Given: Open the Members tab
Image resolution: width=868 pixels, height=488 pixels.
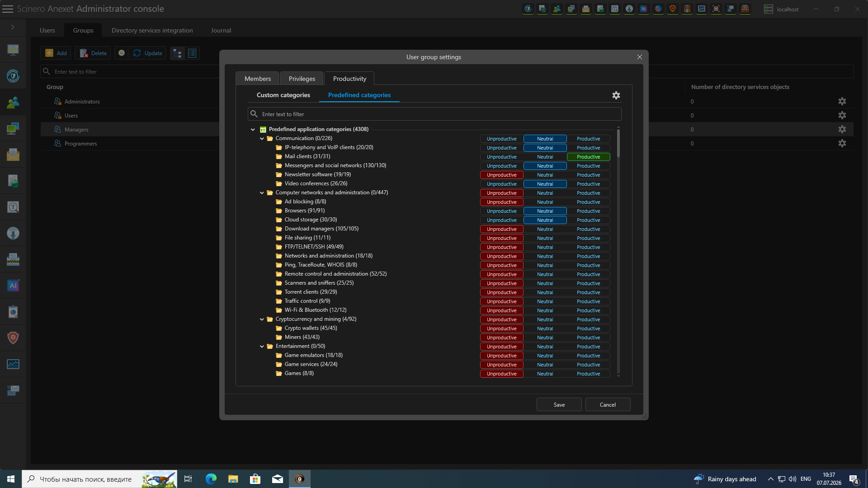Looking at the screenshot, I should pos(258,79).
